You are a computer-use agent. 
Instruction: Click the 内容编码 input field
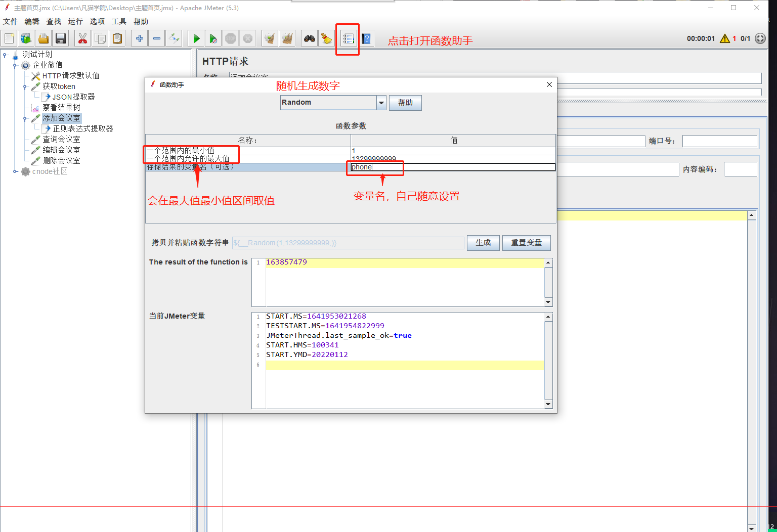[x=740, y=169]
